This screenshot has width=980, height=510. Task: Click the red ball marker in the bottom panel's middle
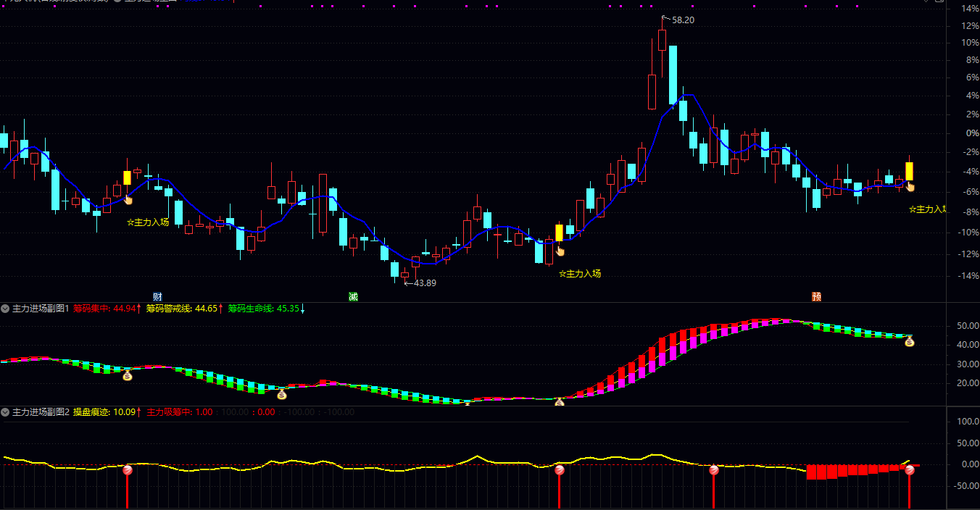click(559, 471)
